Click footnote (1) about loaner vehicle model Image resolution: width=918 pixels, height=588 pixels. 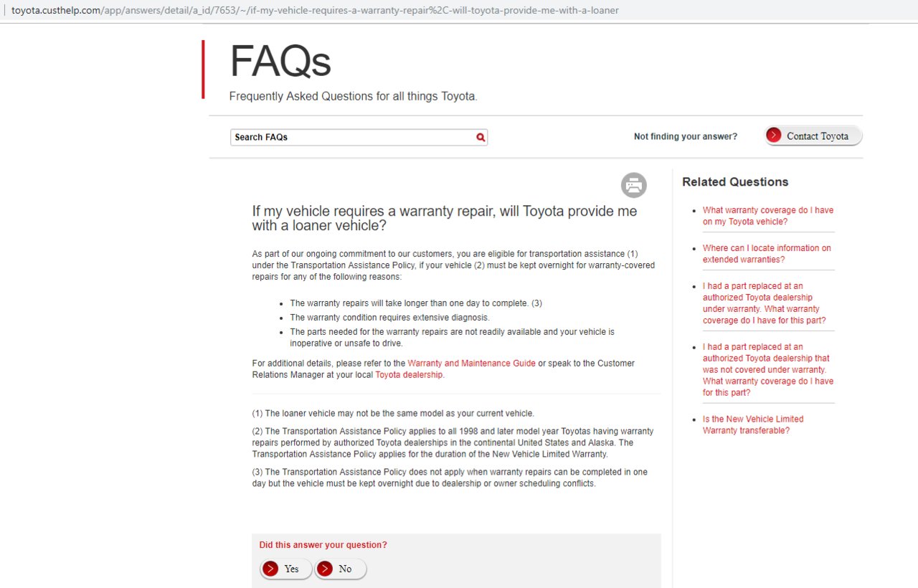[393, 413]
